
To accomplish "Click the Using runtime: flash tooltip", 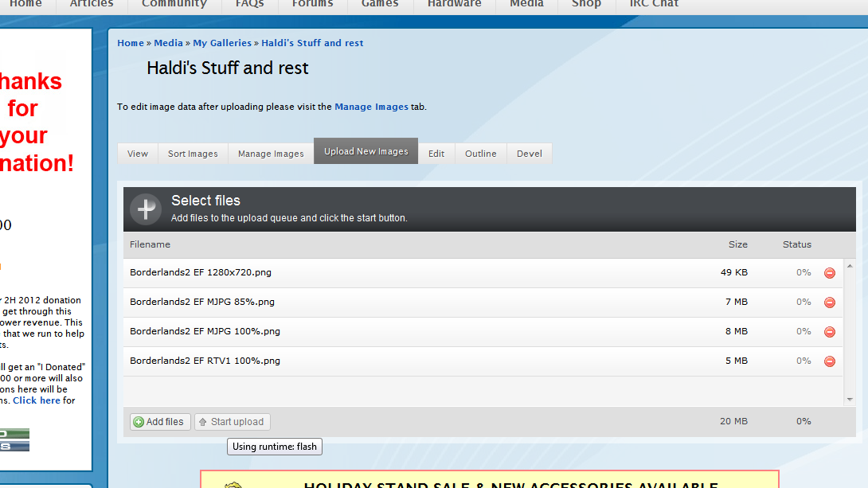I will pos(275,447).
